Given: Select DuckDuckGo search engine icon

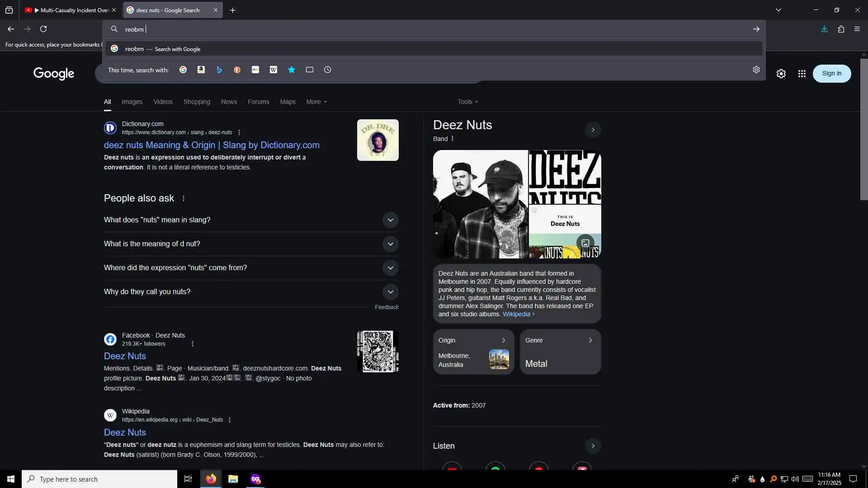Looking at the screenshot, I should click(x=237, y=70).
